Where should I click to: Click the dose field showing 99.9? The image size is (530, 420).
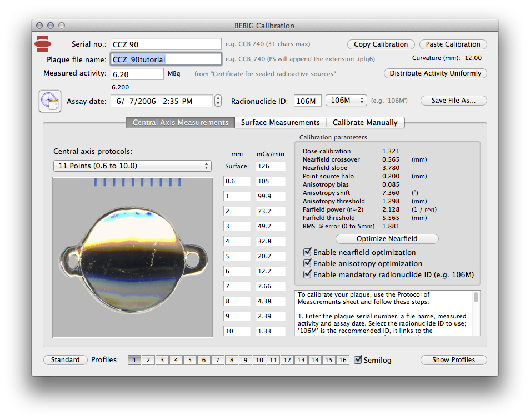[x=271, y=196]
